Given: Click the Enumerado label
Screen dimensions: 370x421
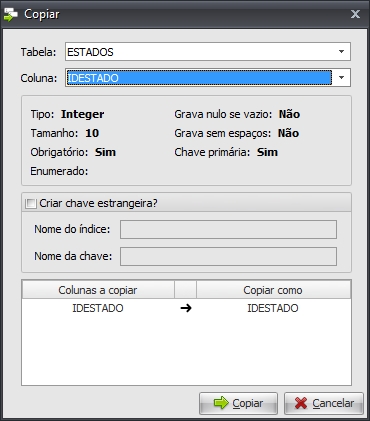Looking at the screenshot, I should pos(59,171).
